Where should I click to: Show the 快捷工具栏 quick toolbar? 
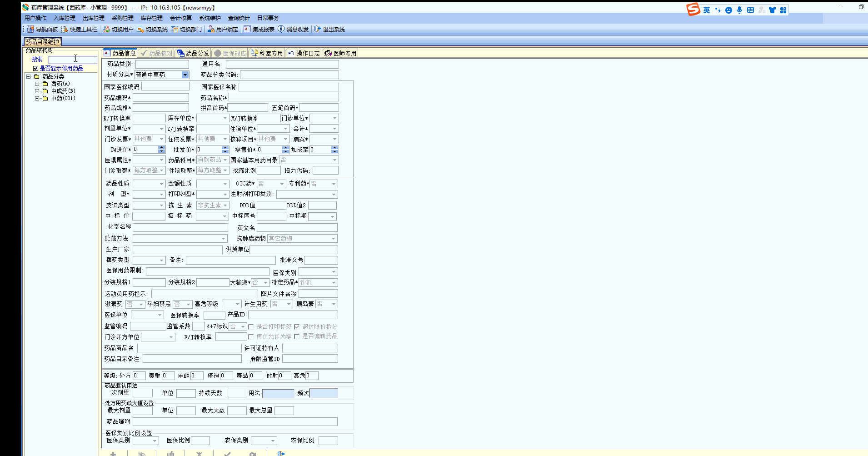coord(79,29)
